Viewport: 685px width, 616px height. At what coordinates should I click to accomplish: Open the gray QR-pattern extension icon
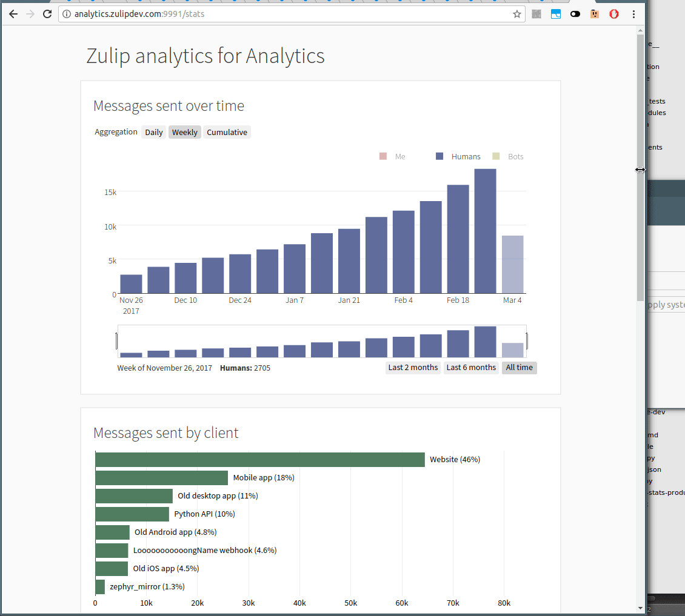[x=536, y=14]
